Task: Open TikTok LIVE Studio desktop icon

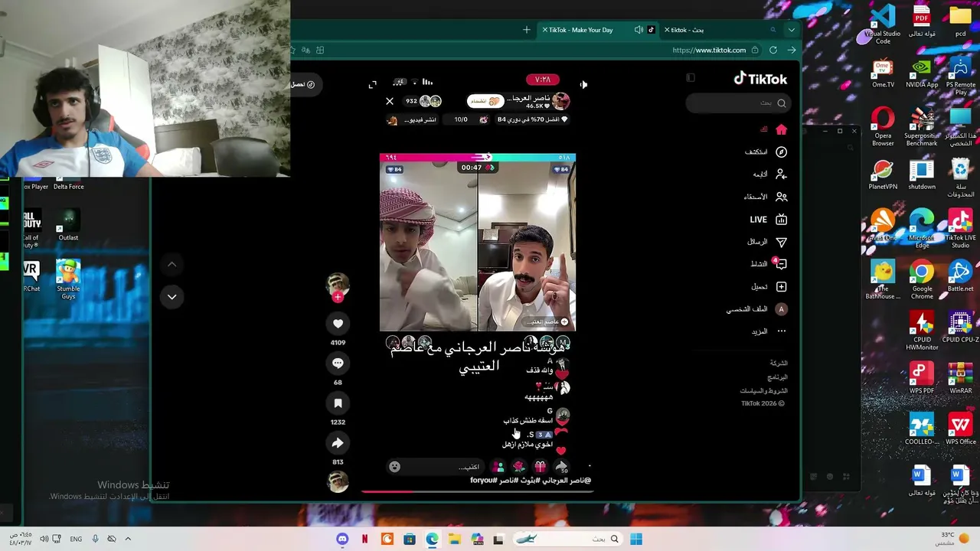Action: coord(960,230)
